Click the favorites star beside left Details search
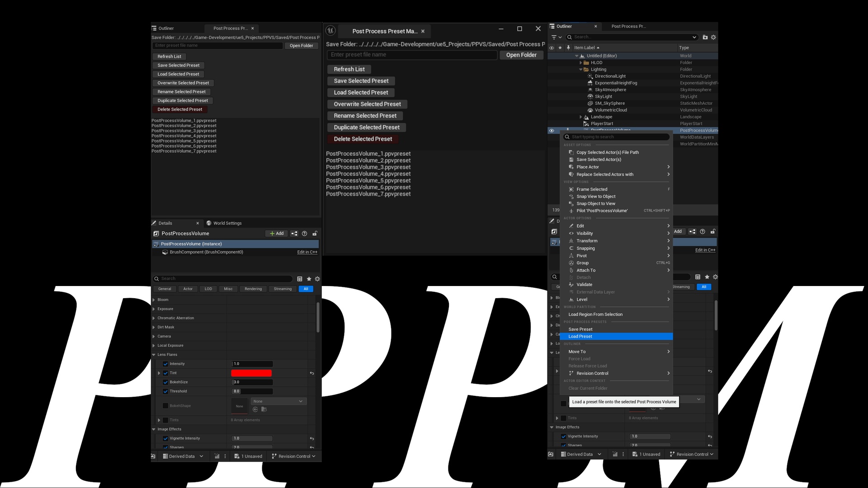 (309, 279)
